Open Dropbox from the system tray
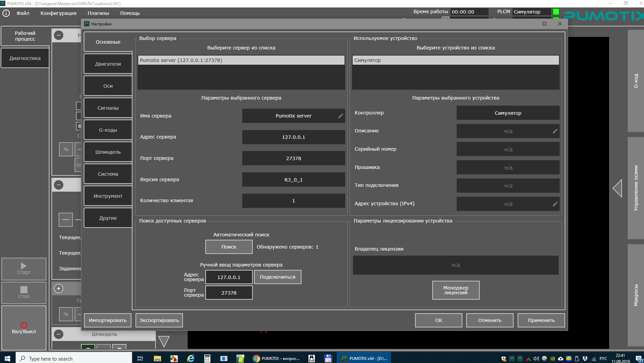This screenshot has width=644, height=363. (x=585, y=359)
